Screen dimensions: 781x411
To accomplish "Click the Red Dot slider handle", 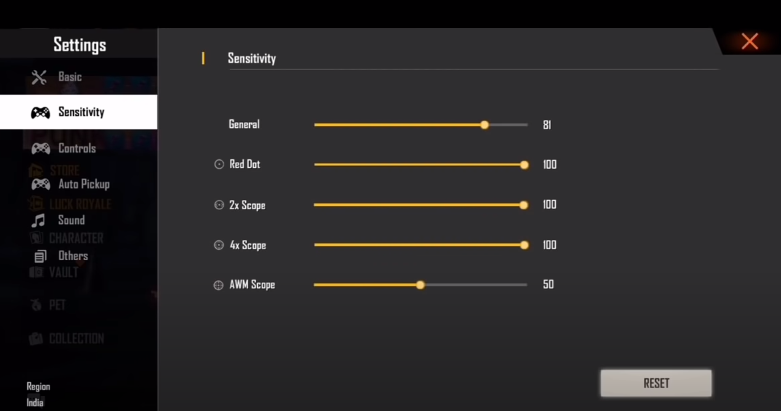I will [x=524, y=165].
